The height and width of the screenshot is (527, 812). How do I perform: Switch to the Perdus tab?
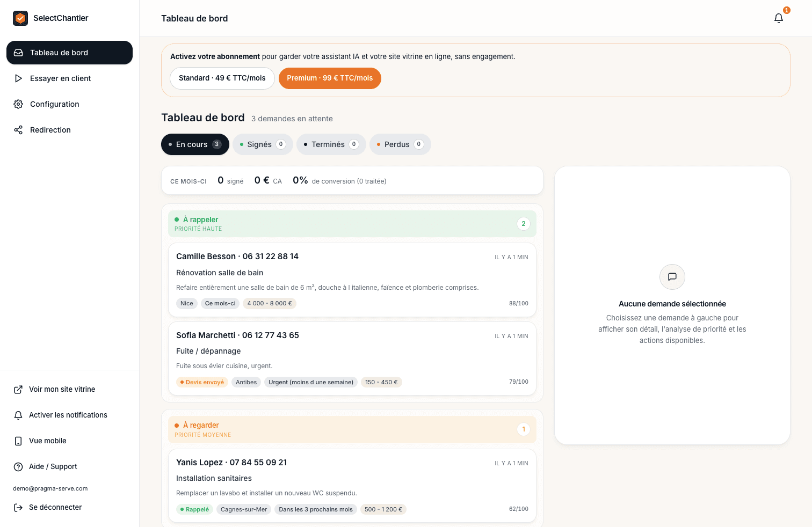tap(400, 144)
